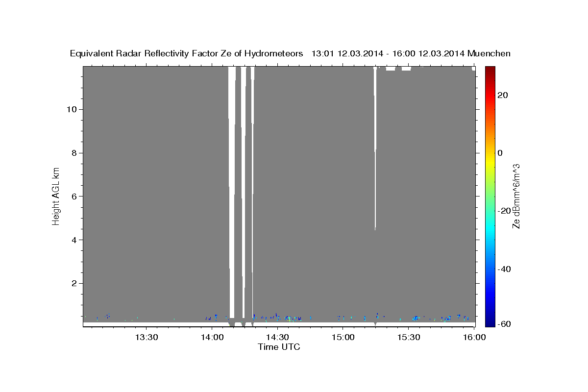Click the narrow white data gap near 15:15
This screenshot has width=588, height=392.
[x=375, y=149]
